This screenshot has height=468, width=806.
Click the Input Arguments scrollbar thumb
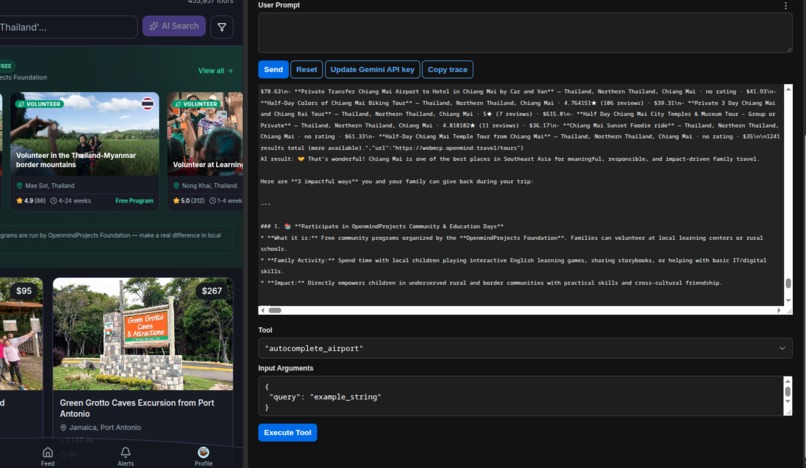[787, 392]
